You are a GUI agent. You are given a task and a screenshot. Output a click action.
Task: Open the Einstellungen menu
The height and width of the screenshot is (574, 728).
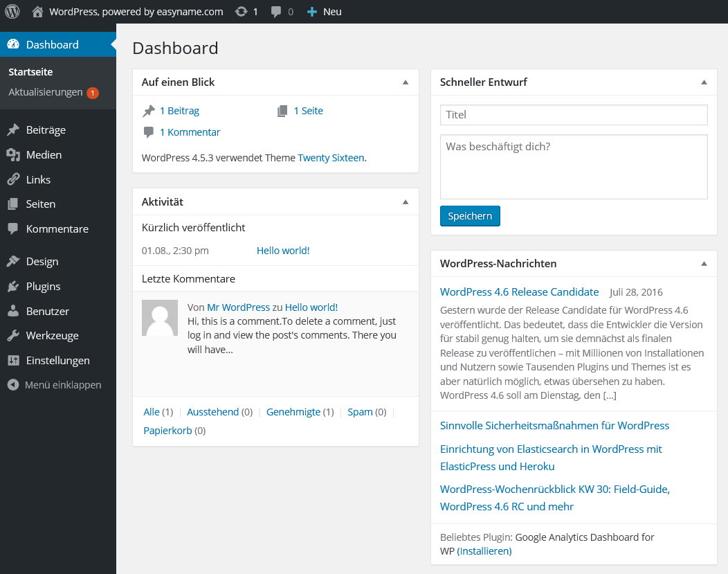click(x=58, y=361)
